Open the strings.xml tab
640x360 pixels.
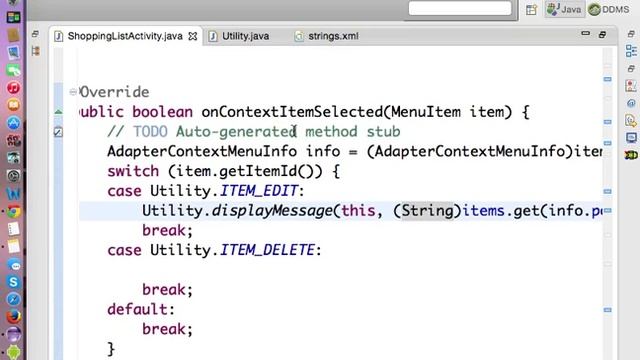point(333,36)
